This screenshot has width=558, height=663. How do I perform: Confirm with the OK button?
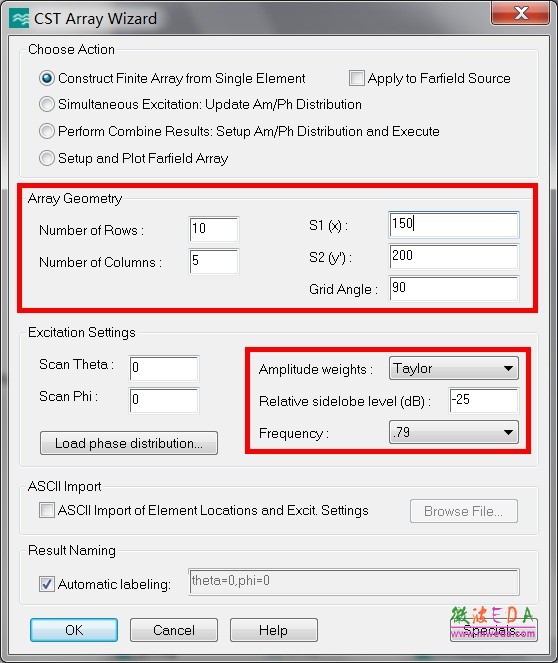(x=74, y=630)
